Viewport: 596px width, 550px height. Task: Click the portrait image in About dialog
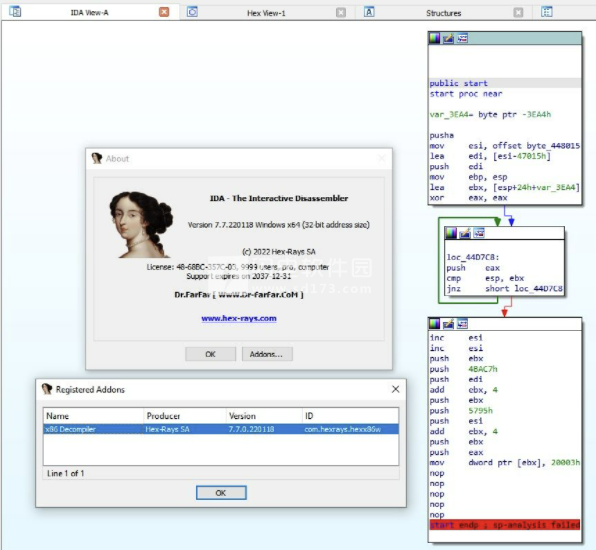(x=141, y=224)
